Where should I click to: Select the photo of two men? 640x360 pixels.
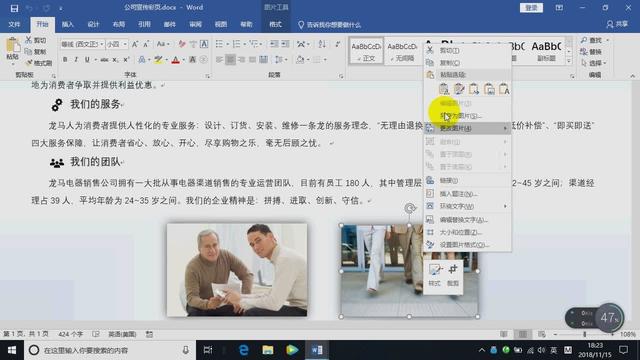[237, 270]
